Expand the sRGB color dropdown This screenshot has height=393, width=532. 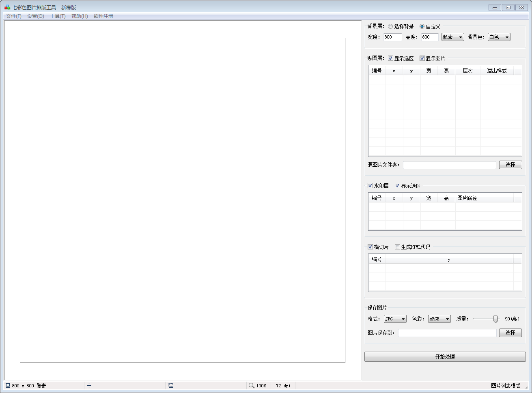click(439, 319)
